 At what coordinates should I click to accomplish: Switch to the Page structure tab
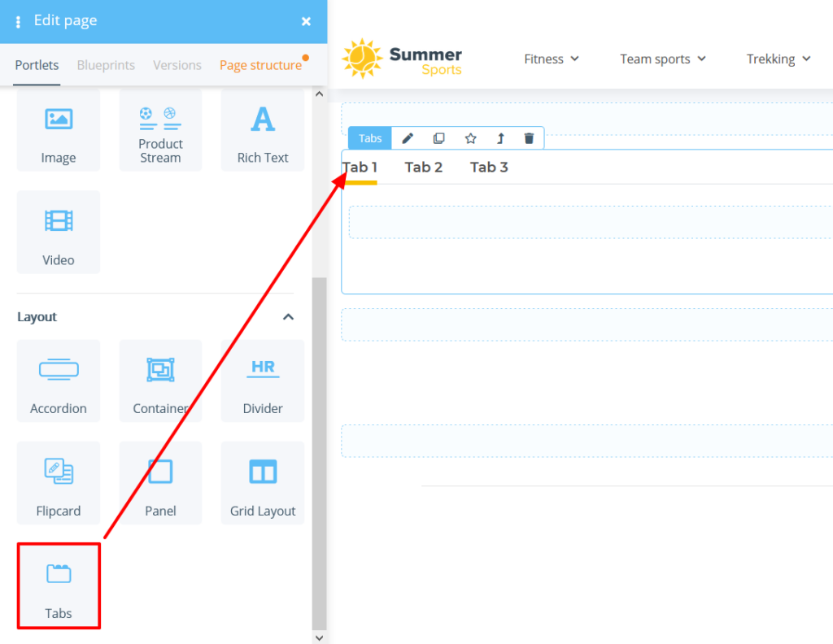pos(262,64)
